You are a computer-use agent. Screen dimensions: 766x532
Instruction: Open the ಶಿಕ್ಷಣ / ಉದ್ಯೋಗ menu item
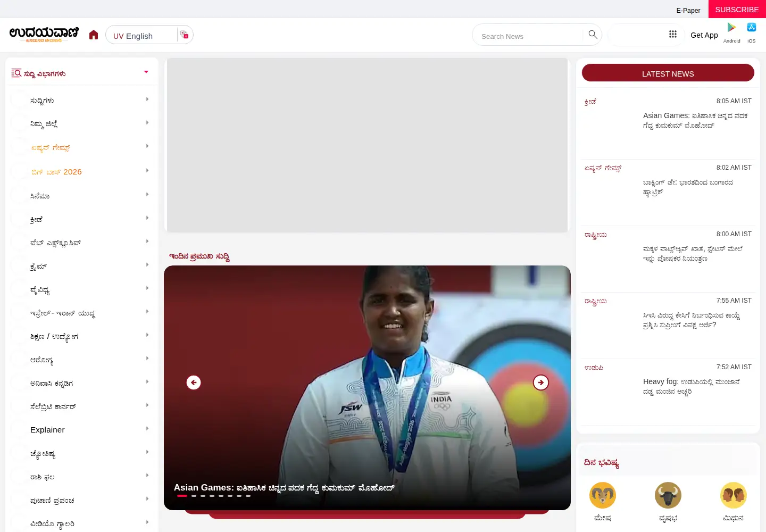pos(54,337)
